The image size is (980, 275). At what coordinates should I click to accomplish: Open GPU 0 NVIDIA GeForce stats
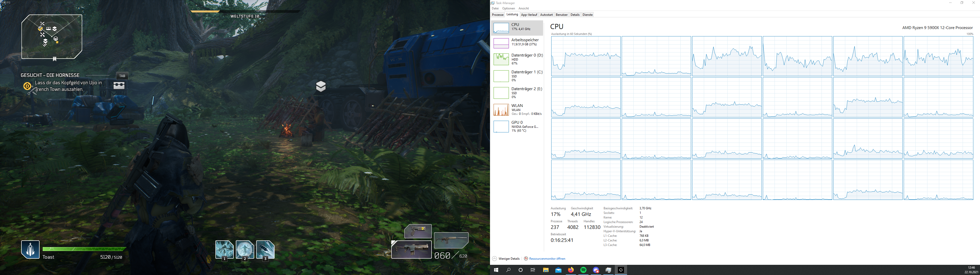pyautogui.click(x=517, y=126)
